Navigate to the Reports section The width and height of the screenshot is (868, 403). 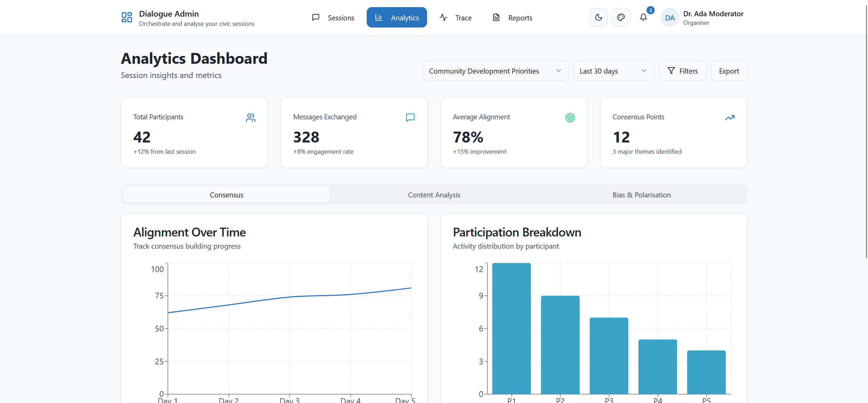(x=512, y=17)
